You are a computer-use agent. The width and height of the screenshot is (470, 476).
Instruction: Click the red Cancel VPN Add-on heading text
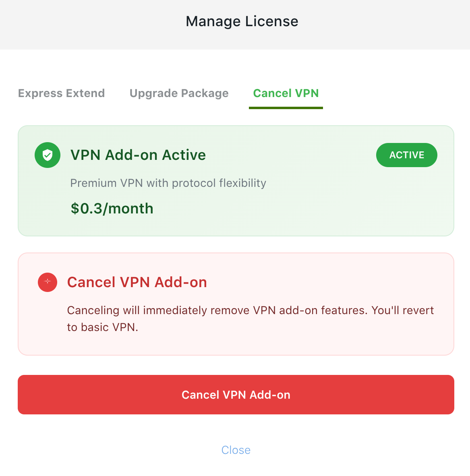137,282
